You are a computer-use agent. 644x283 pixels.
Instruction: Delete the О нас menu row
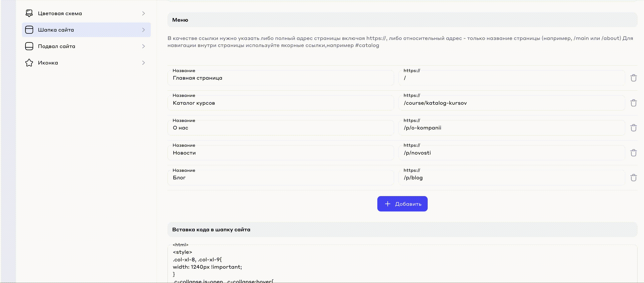click(x=633, y=128)
